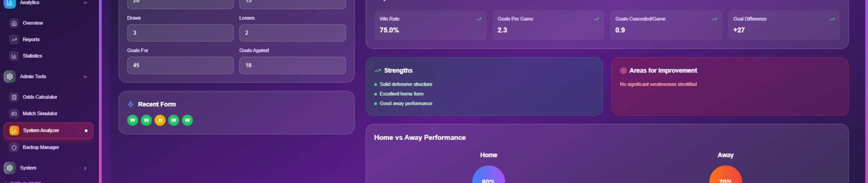
Task: Click the Statistics bar chart icon
Action: coord(14,56)
